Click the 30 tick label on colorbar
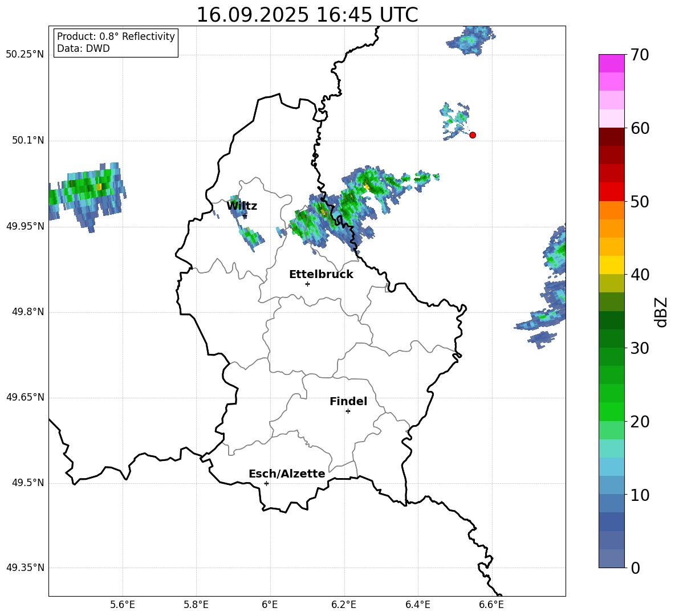Screen dimensions: 675x616 pyautogui.click(x=640, y=348)
